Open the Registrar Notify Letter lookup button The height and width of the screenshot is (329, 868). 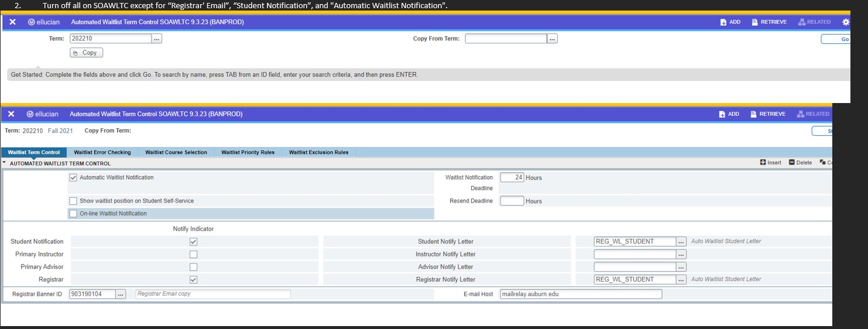click(681, 280)
